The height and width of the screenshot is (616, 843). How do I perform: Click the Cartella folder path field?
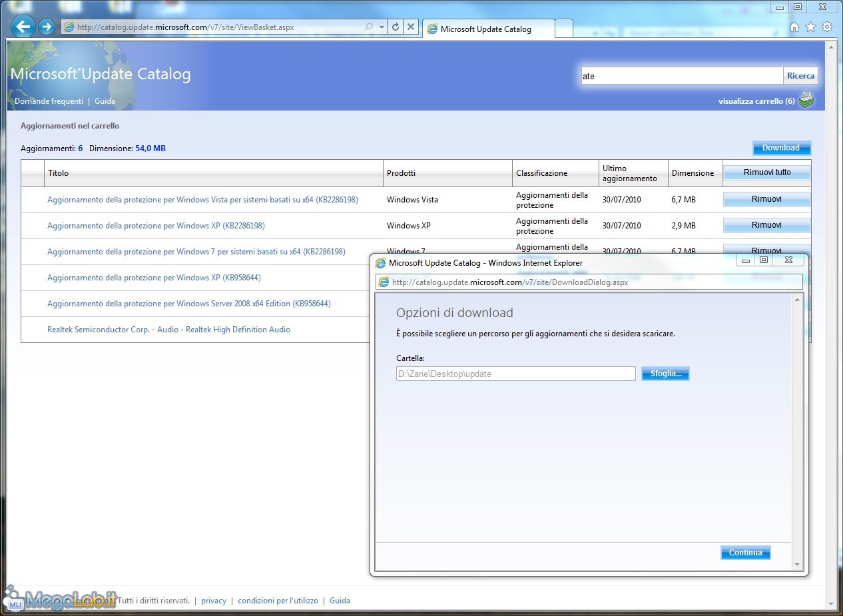(x=515, y=374)
